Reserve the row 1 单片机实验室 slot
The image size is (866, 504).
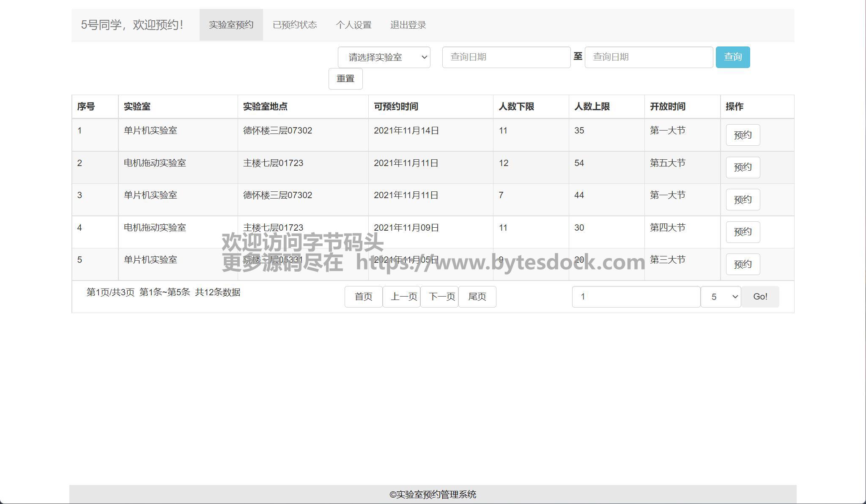tap(743, 135)
